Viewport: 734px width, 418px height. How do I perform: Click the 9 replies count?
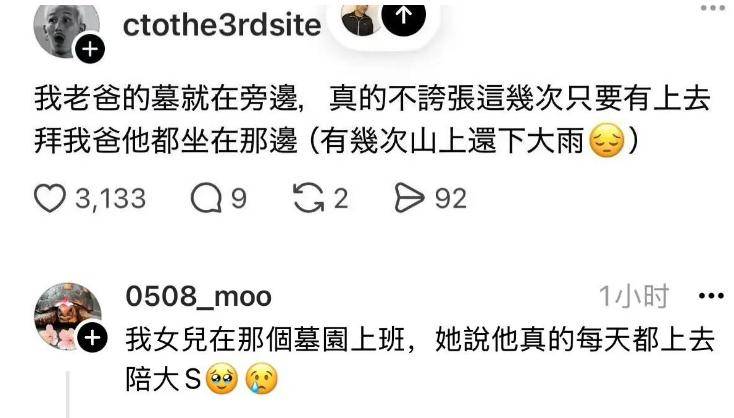239,198
